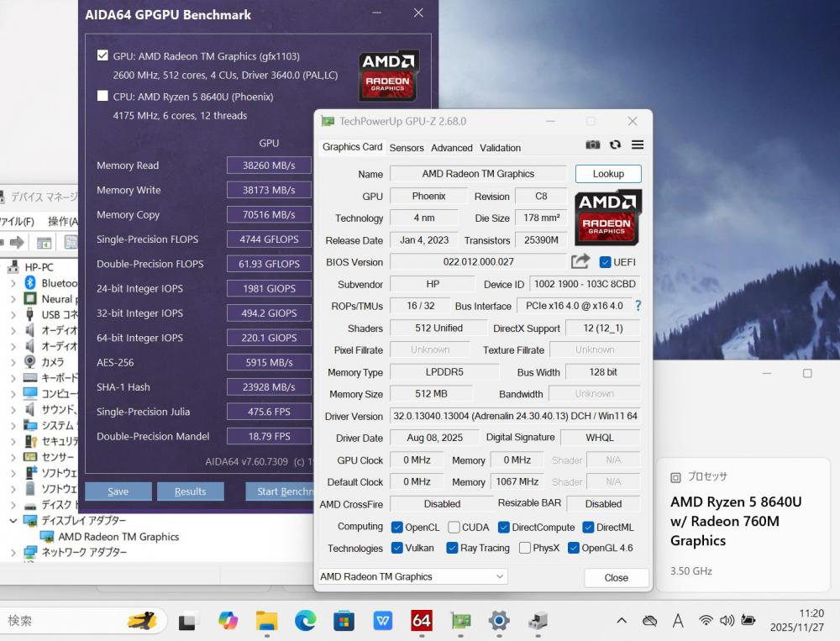
Task: Switch to the Validation tab
Action: (x=500, y=148)
